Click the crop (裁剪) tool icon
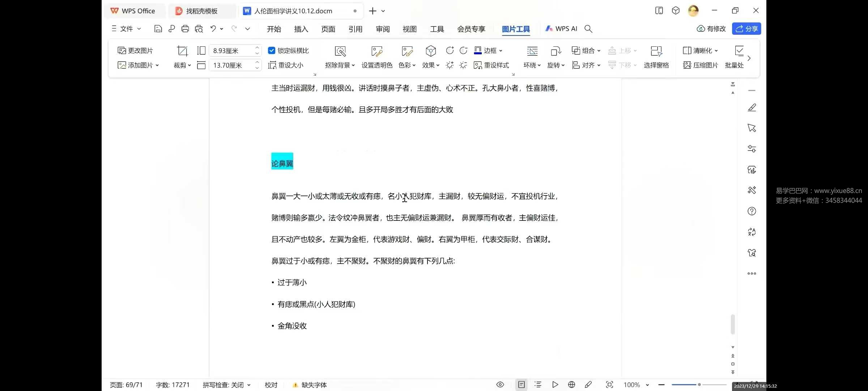 tap(182, 51)
